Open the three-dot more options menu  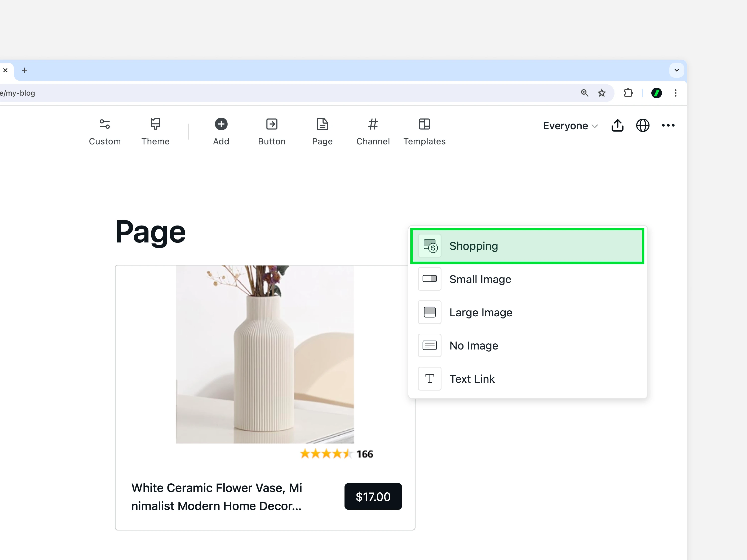[668, 126]
